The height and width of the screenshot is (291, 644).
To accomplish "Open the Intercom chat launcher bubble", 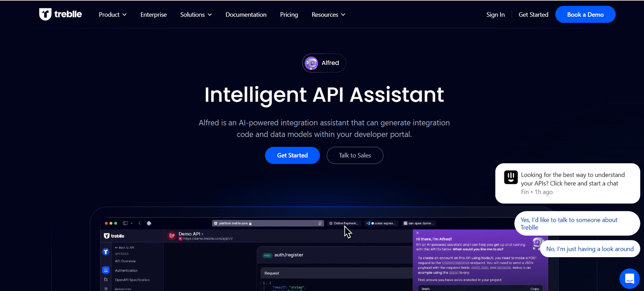I will point(629,279).
